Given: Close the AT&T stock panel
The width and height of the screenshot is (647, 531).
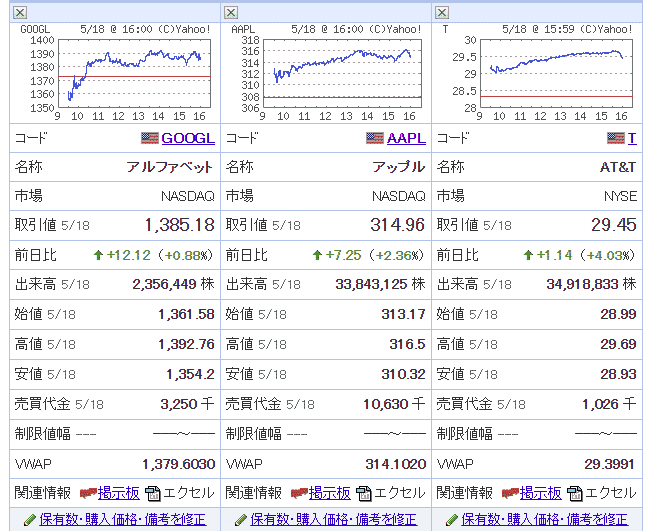Looking at the screenshot, I should pyautogui.click(x=442, y=13).
